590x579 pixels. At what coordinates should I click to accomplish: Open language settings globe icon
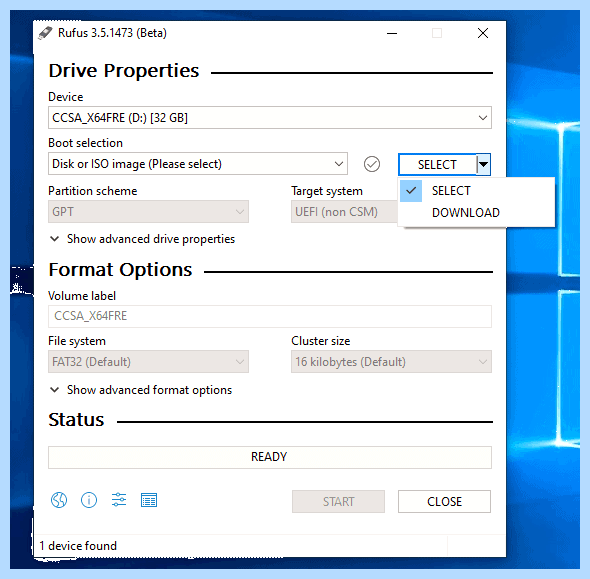59,500
